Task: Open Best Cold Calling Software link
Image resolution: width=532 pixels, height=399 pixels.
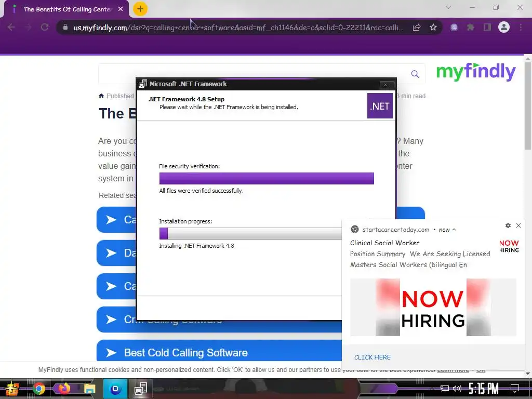Action: tap(185, 353)
